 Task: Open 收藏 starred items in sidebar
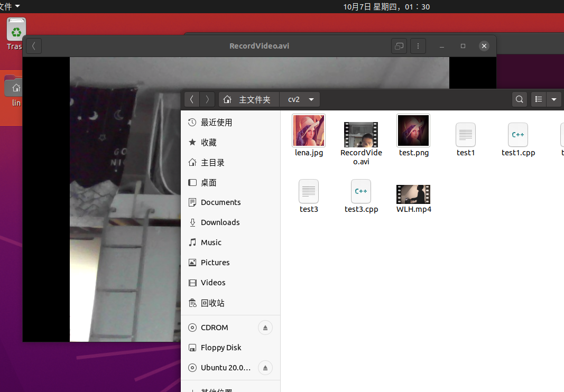(x=230, y=143)
